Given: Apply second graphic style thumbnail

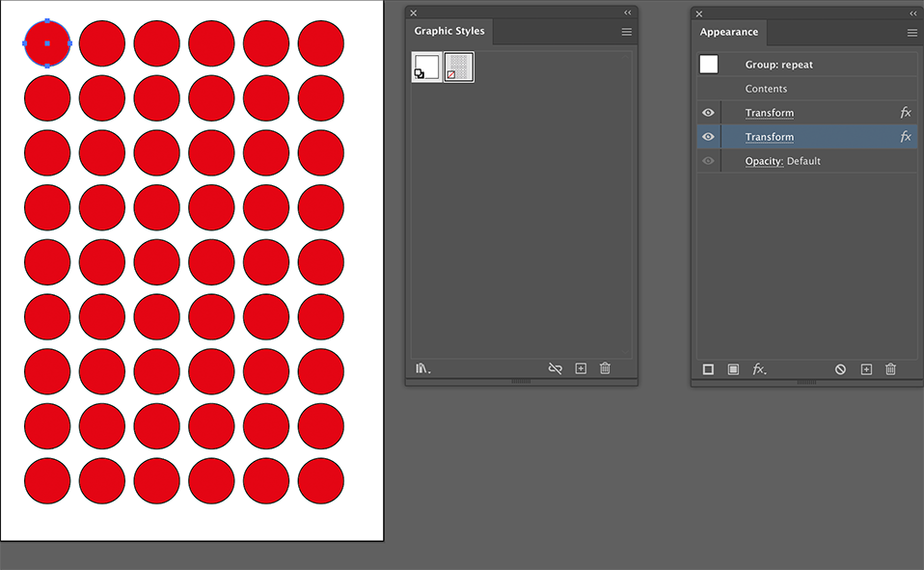Looking at the screenshot, I should click(458, 67).
